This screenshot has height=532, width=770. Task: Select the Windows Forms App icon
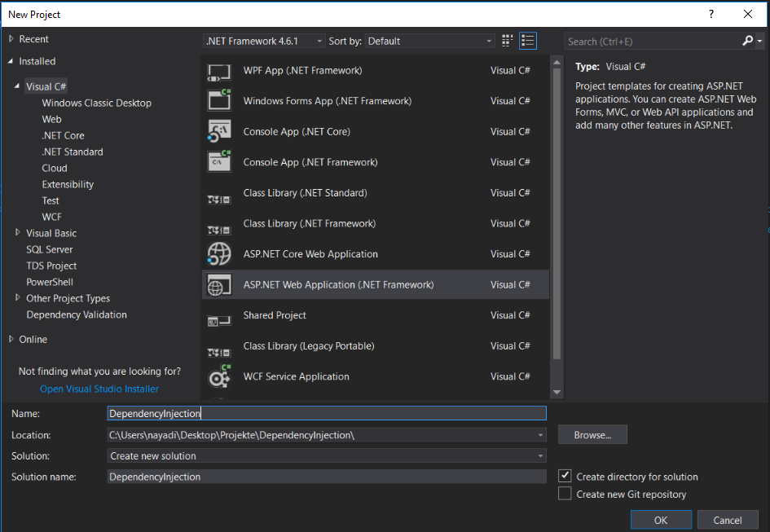[x=219, y=101]
